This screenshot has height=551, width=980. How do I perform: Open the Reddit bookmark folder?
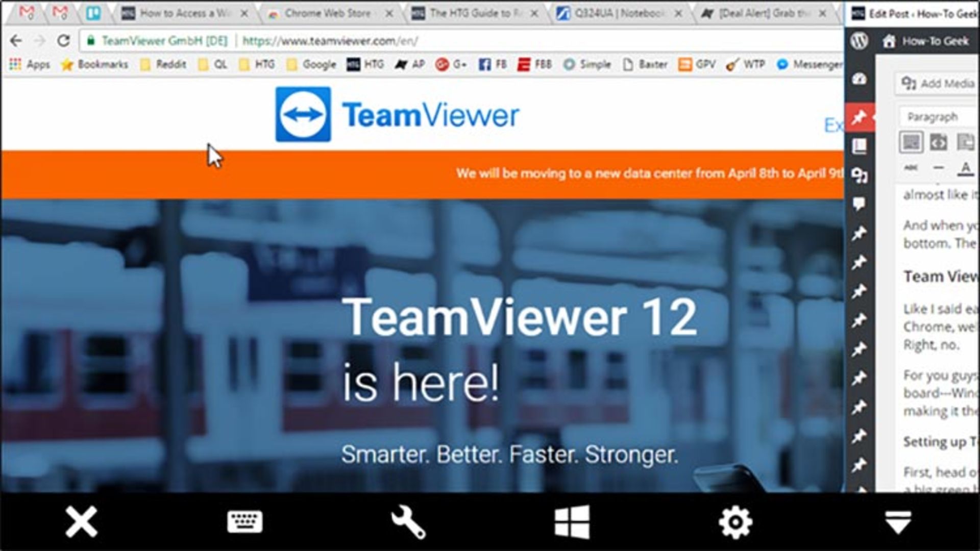[x=163, y=64]
